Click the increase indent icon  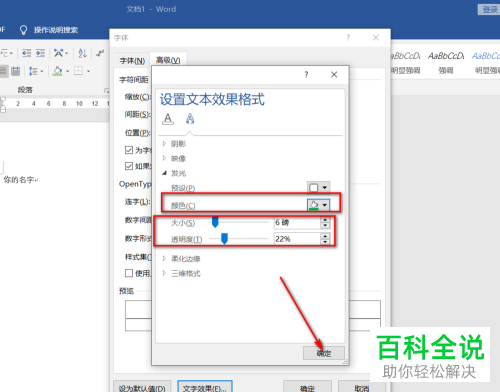40,53
